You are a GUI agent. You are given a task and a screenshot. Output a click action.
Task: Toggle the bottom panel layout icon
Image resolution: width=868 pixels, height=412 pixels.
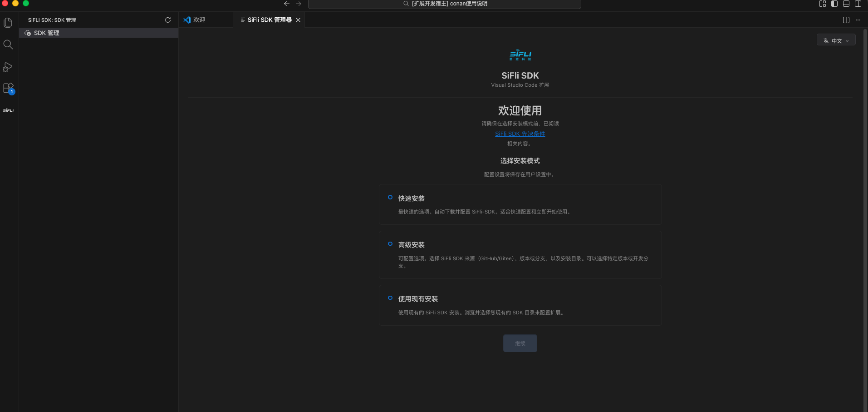846,4
